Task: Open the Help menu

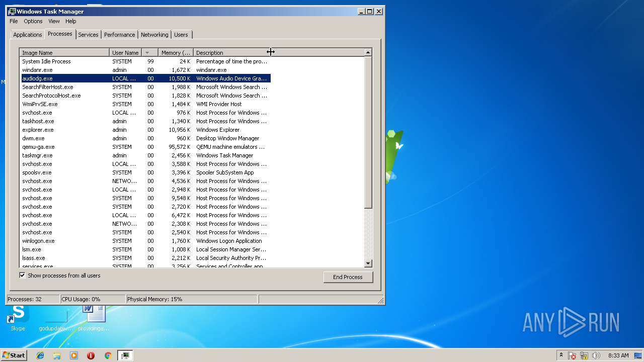Action: click(x=71, y=21)
